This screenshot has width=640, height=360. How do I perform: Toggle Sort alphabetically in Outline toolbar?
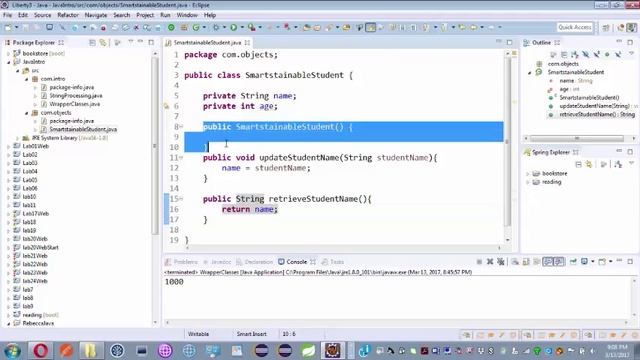pyautogui.click(x=575, y=54)
